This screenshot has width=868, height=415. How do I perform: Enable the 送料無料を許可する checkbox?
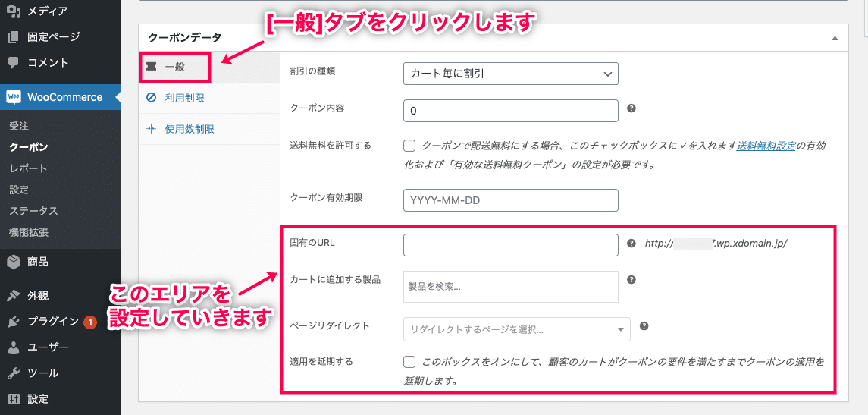tap(409, 146)
